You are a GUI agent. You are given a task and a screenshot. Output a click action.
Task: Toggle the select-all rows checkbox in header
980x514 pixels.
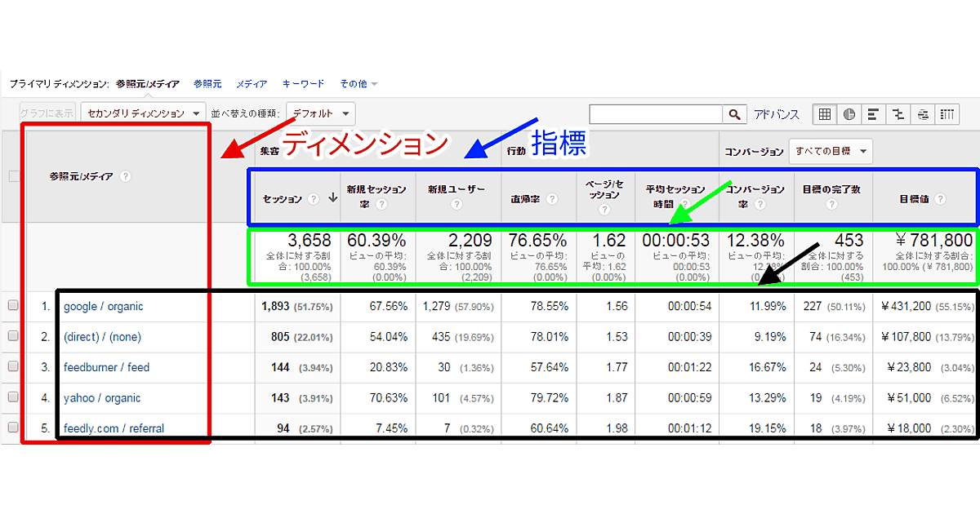pos(13,176)
